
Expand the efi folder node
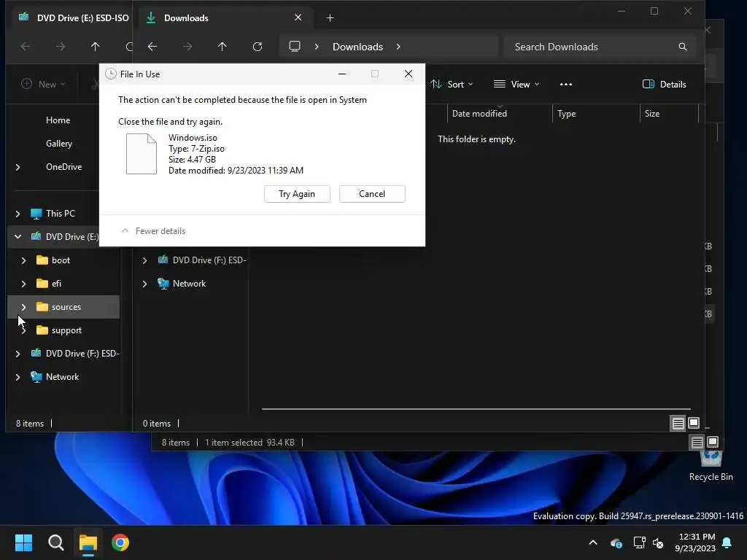24,284
